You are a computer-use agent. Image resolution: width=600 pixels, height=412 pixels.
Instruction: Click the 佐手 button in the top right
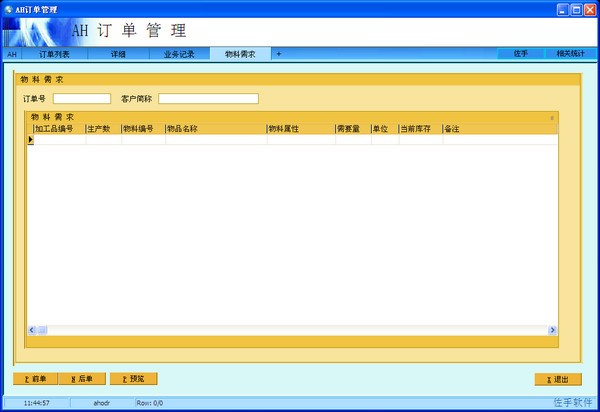[520, 54]
